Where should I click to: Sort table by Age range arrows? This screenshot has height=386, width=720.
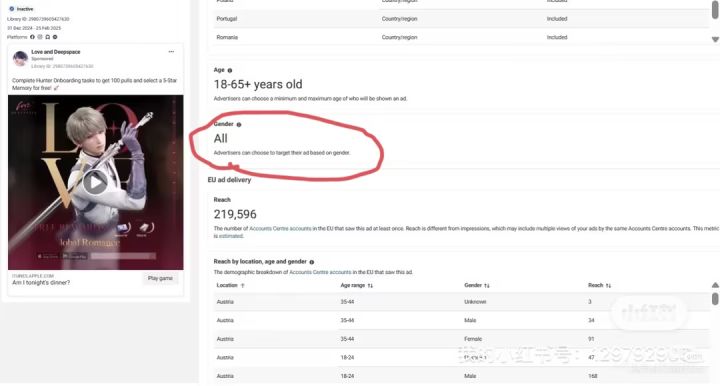click(370, 285)
